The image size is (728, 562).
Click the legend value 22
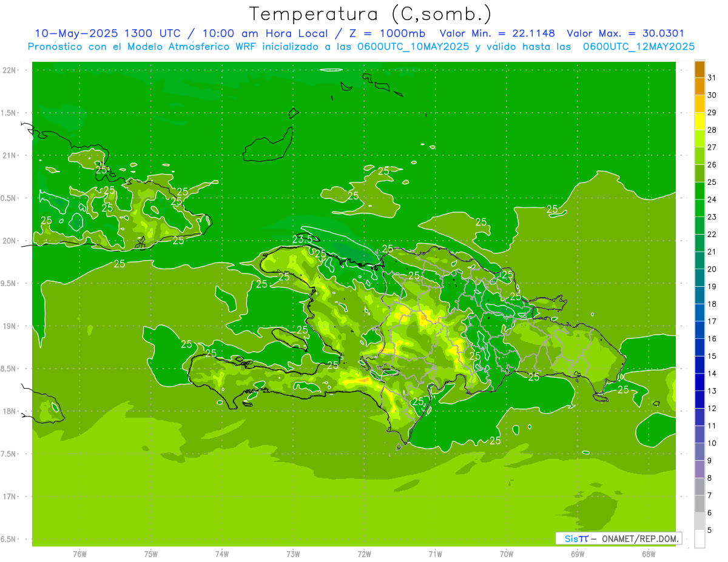712,234
